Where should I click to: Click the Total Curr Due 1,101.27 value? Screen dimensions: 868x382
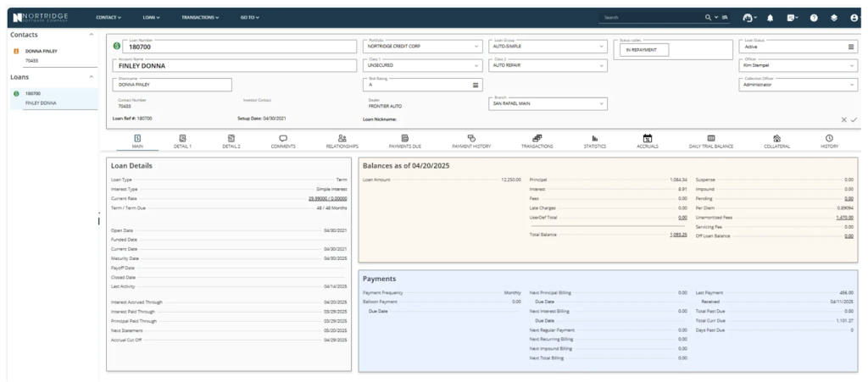845,321
